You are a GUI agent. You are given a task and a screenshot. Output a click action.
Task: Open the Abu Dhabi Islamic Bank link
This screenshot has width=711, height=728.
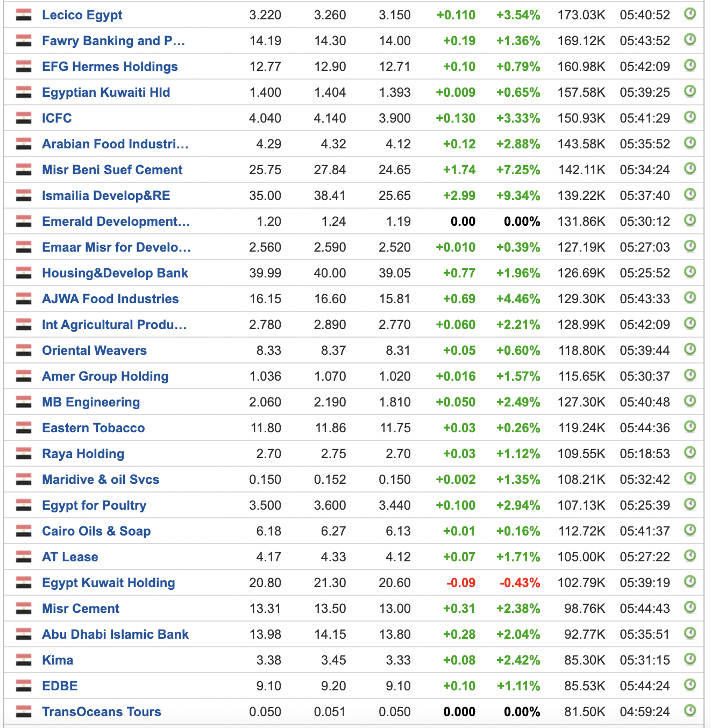(x=116, y=634)
